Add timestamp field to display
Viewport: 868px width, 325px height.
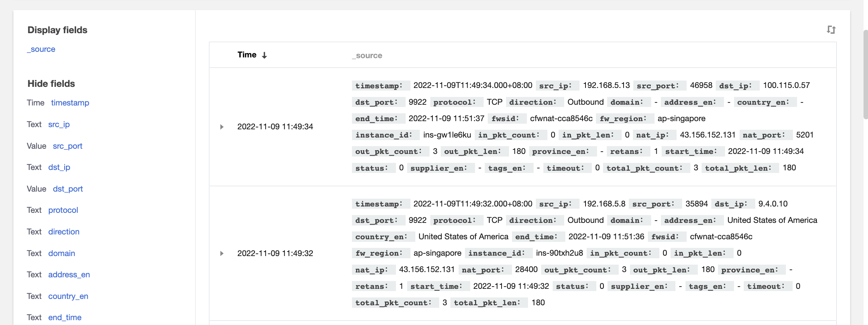[70, 103]
